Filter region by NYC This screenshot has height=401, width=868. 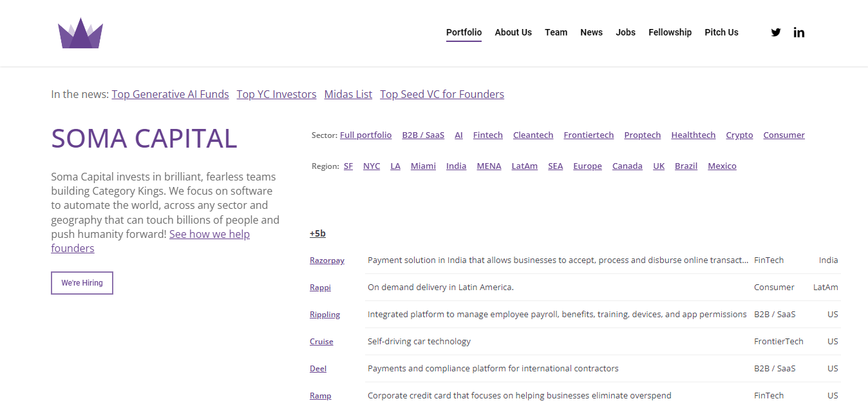click(372, 166)
